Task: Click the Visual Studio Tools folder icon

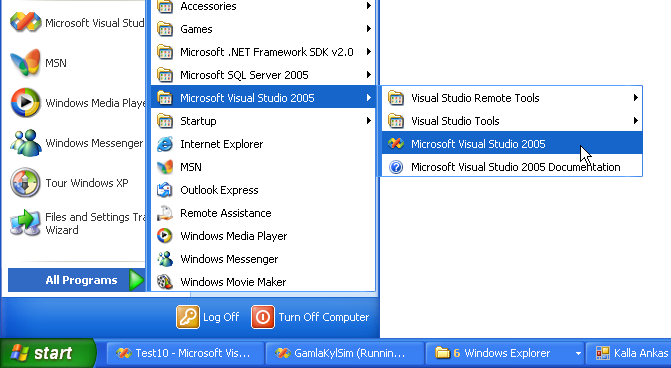Action: 396,121
